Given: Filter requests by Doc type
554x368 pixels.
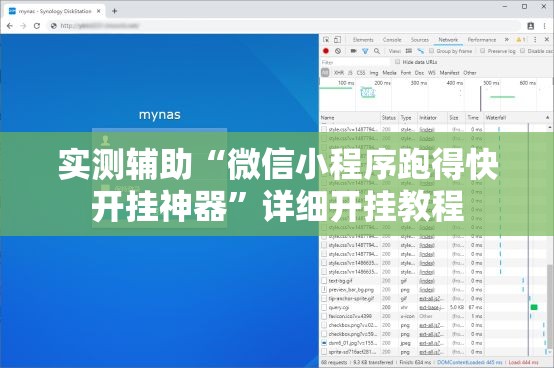Looking at the screenshot, I should tap(419, 72).
